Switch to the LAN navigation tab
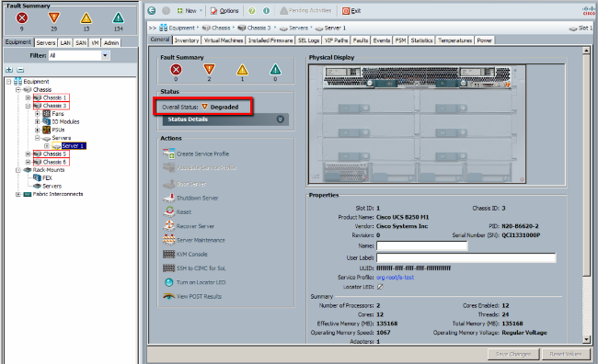This screenshot has height=364, width=598. (65, 42)
